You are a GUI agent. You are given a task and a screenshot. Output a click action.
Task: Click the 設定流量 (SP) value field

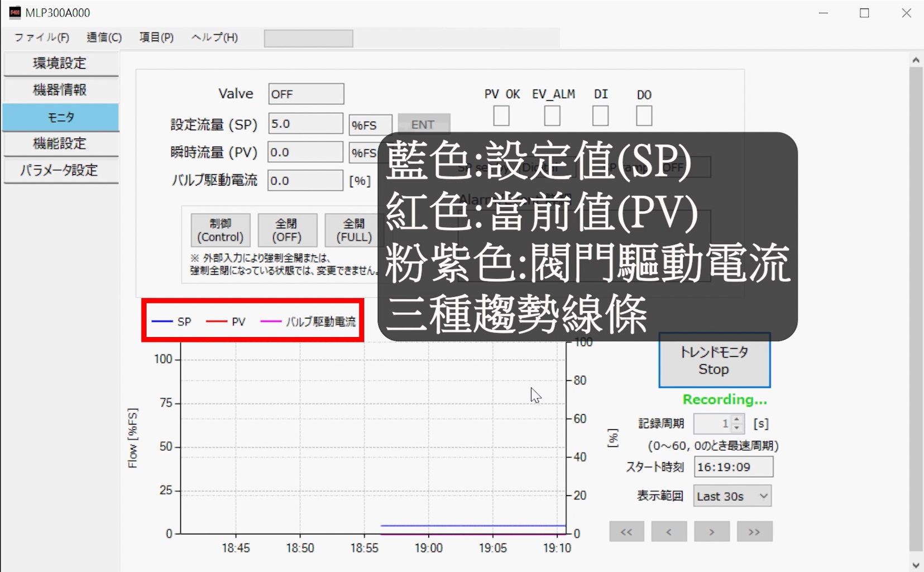pos(305,124)
